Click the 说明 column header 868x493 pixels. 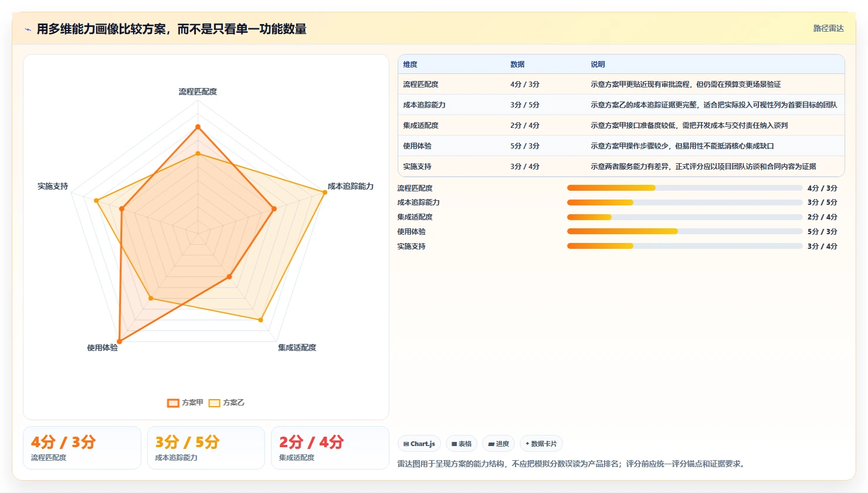click(x=598, y=65)
